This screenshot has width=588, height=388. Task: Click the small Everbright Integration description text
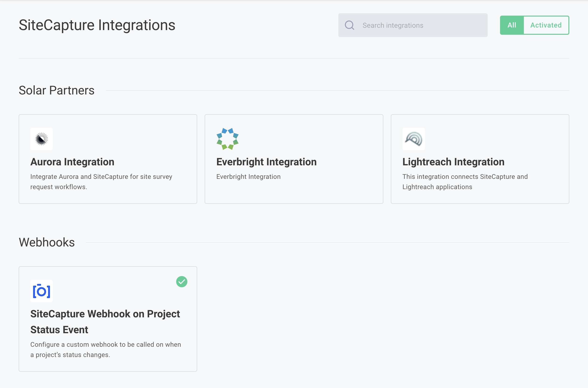[x=248, y=177]
